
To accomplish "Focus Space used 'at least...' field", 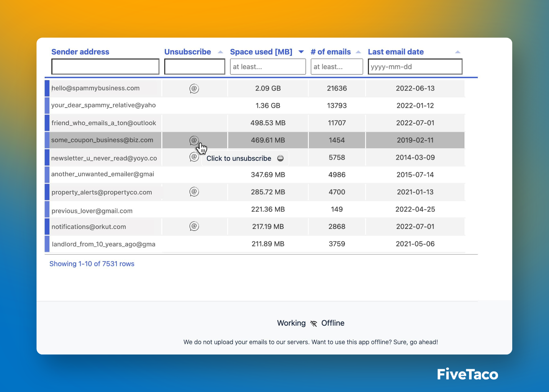I will click(x=268, y=67).
